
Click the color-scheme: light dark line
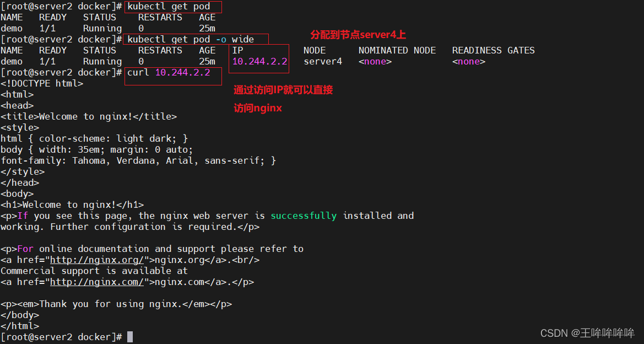tap(94, 138)
